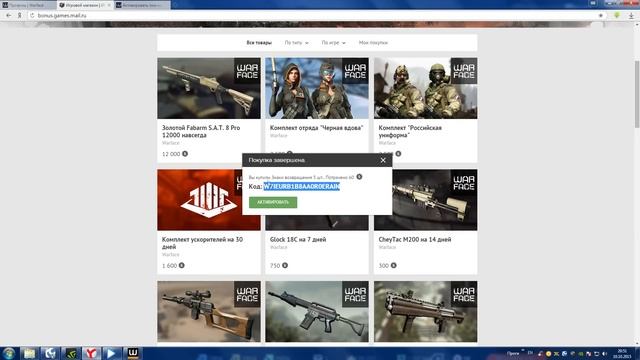
Task: Close the active 'Игровой магазин' browser tab
Action: 109,5
